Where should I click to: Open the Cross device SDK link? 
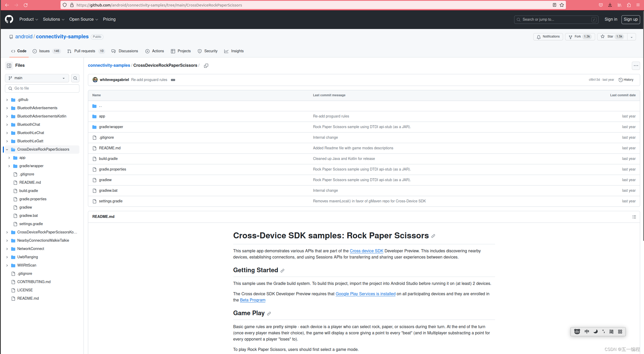tap(366, 251)
